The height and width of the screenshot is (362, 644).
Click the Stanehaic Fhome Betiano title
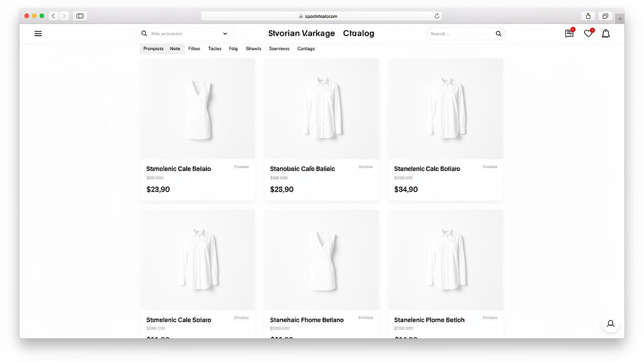[x=307, y=320]
